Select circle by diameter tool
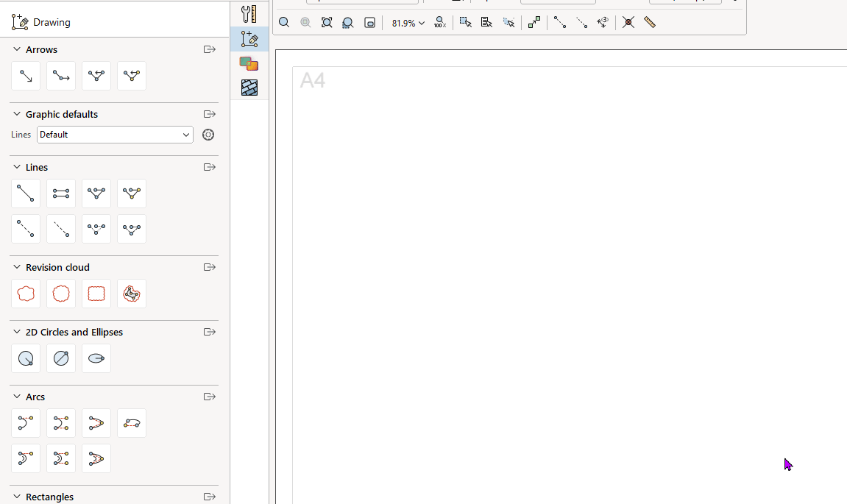This screenshot has width=847, height=504. tap(61, 359)
